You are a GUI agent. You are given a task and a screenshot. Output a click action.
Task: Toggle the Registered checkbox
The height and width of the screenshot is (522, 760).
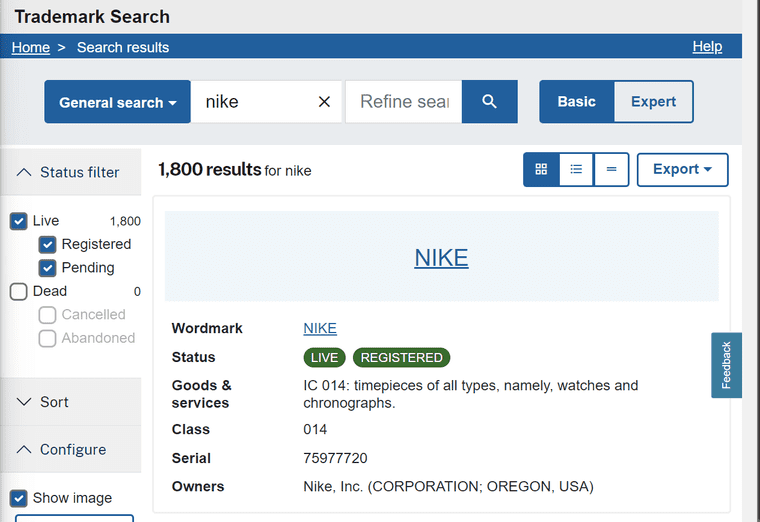pos(47,244)
